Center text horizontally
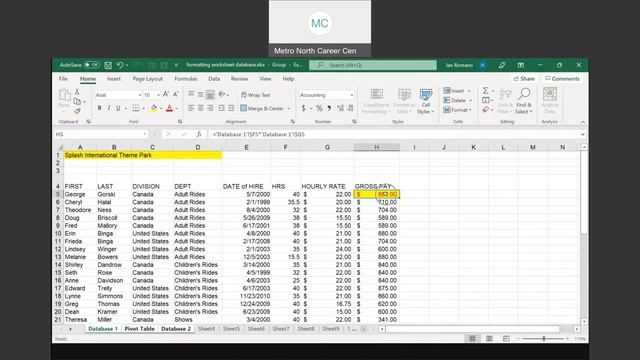The width and height of the screenshot is (640, 360). pos(200,108)
